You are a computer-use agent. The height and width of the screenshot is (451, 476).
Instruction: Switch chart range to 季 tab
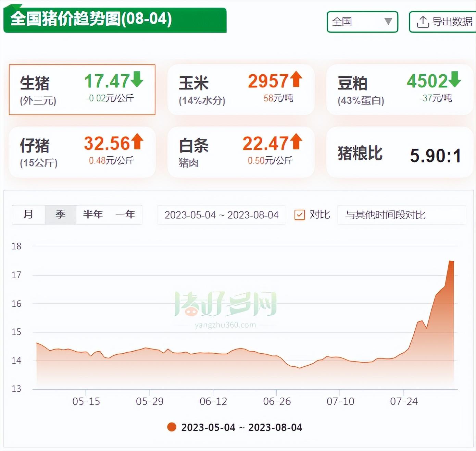click(61, 215)
